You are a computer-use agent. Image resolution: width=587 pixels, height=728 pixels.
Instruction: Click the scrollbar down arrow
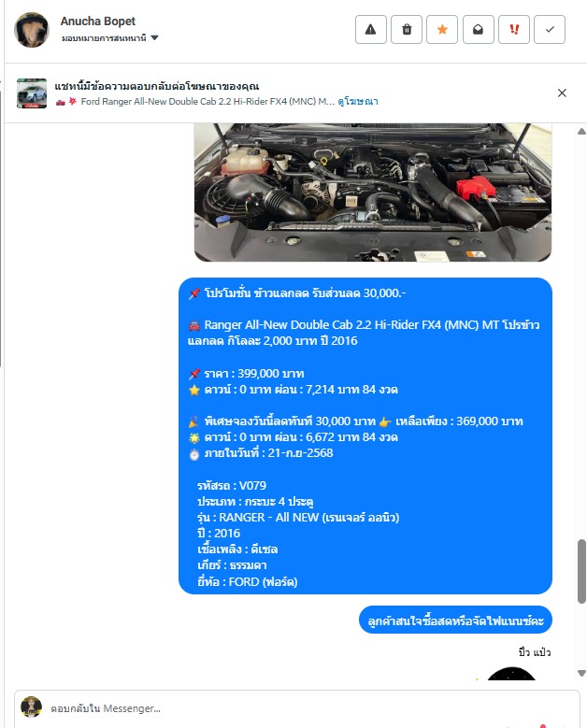point(581,673)
